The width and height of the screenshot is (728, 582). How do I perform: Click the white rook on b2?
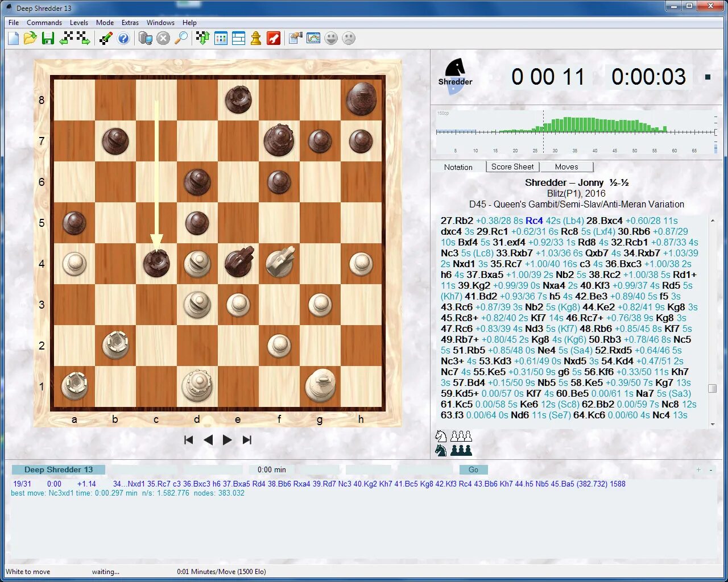click(x=115, y=344)
